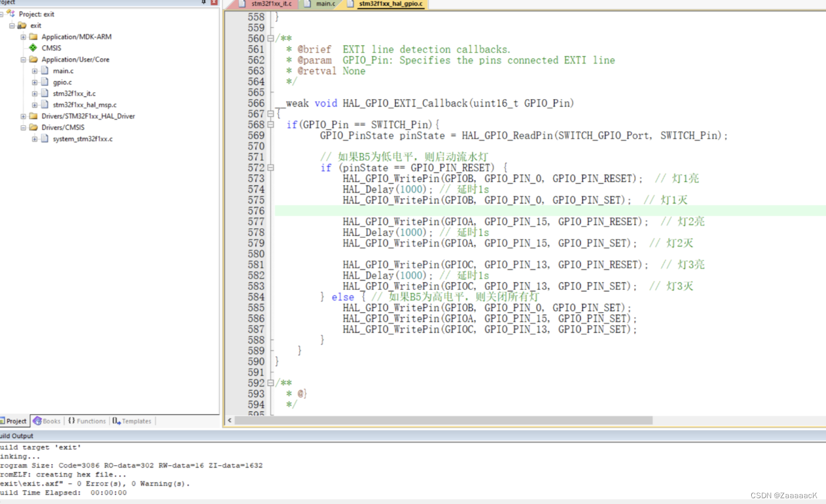
Task: Select gpio.c in the project tree
Action: (62, 82)
